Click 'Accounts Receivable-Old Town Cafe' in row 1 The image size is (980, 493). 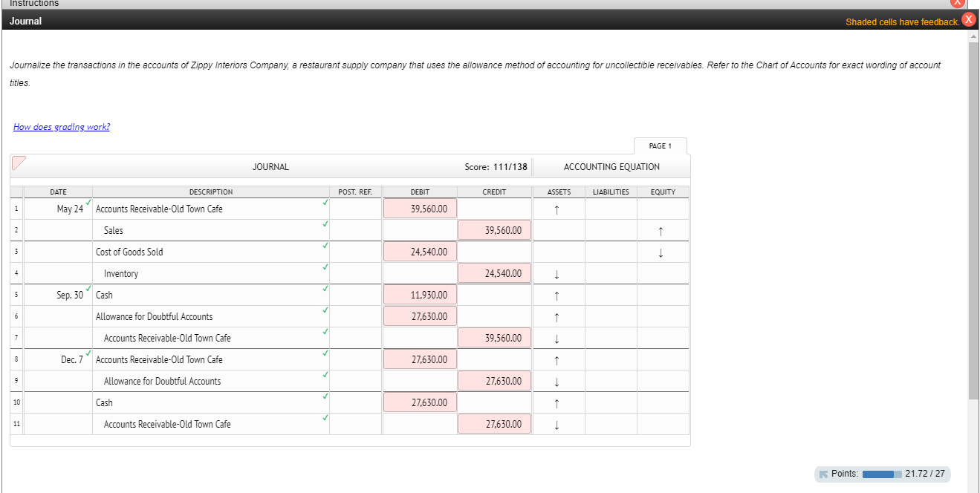159,209
